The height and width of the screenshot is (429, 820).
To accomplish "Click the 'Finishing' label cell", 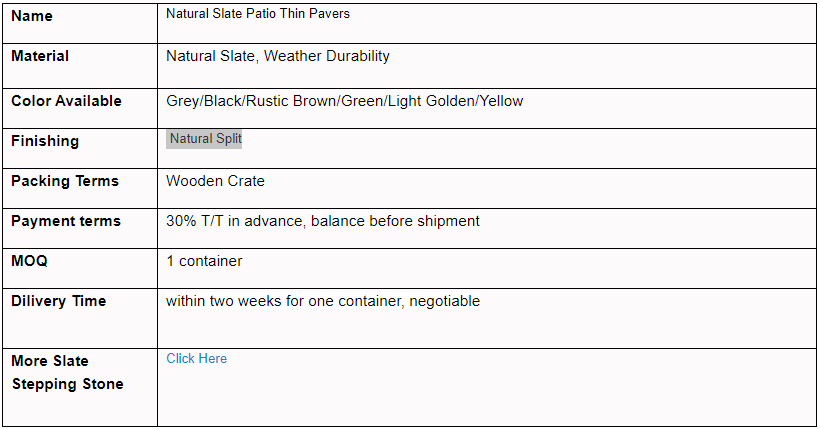I will [45, 141].
